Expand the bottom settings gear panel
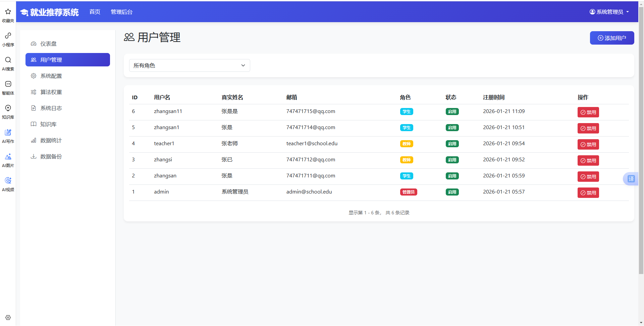The height and width of the screenshot is (326, 644). click(8, 318)
